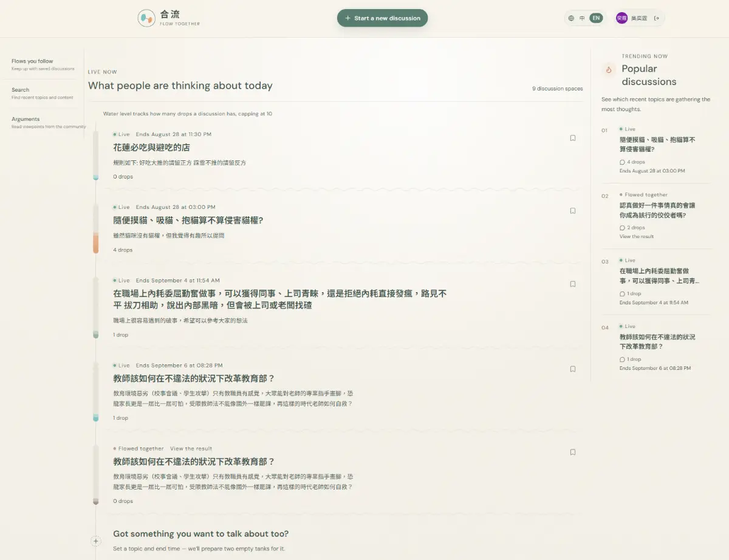Click water tank of live 教師 discussion

[95, 391]
